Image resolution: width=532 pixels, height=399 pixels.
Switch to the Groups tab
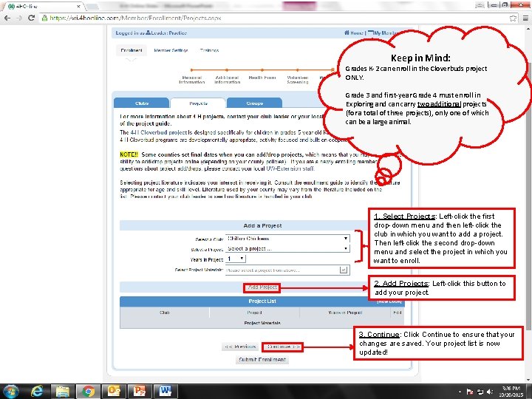click(x=254, y=103)
